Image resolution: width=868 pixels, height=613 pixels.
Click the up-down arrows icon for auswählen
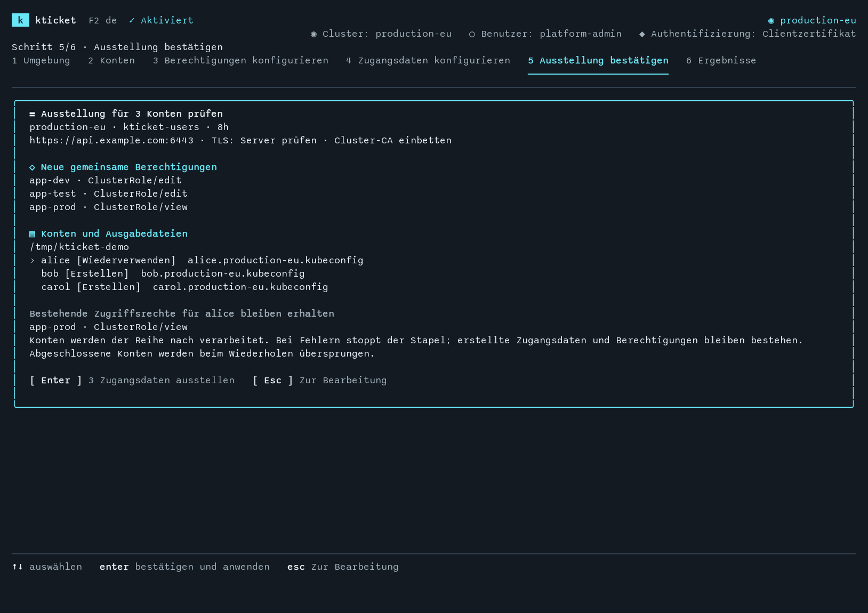click(x=18, y=567)
